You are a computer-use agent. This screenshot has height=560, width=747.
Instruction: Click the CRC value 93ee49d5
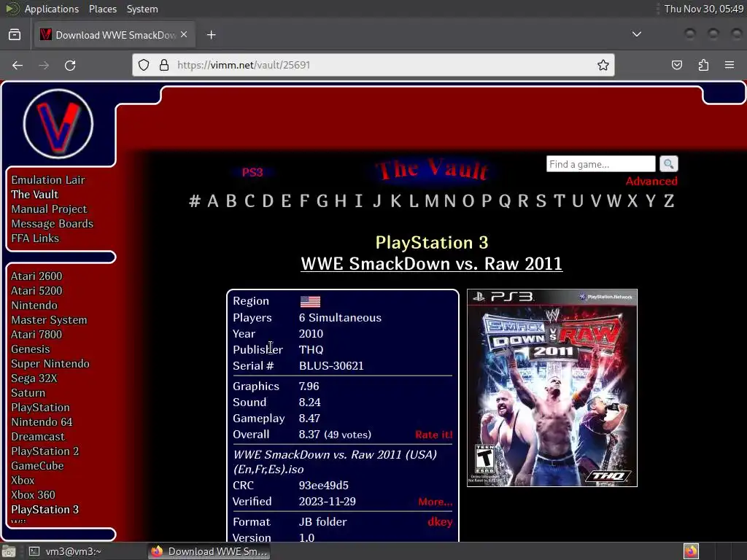(x=323, y=485)
